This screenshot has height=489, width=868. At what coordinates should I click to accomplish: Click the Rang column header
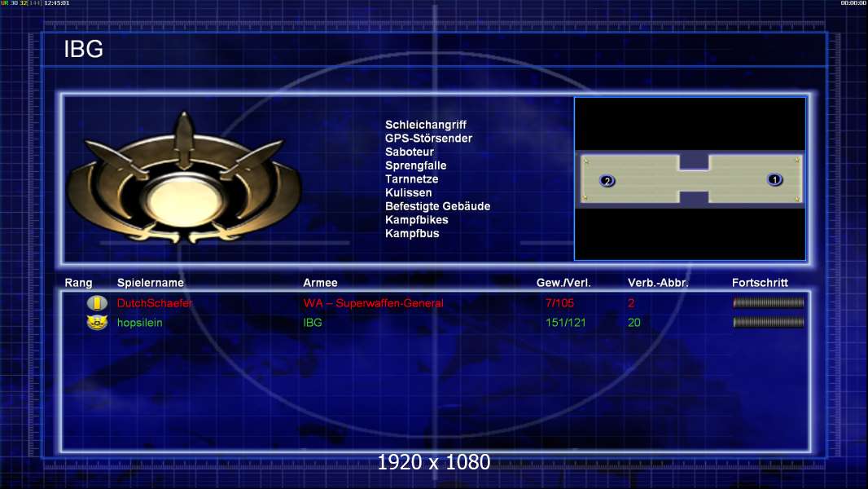click(x=79, y=283)
